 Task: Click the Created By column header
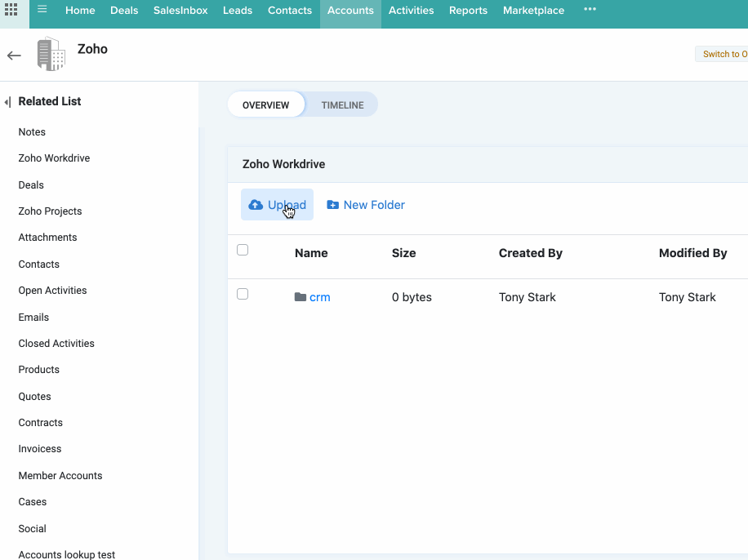(531, 253)
